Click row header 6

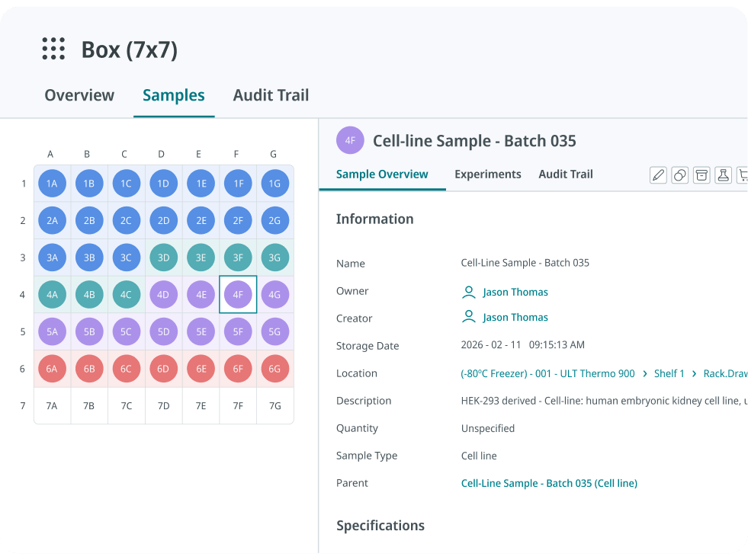22,369
